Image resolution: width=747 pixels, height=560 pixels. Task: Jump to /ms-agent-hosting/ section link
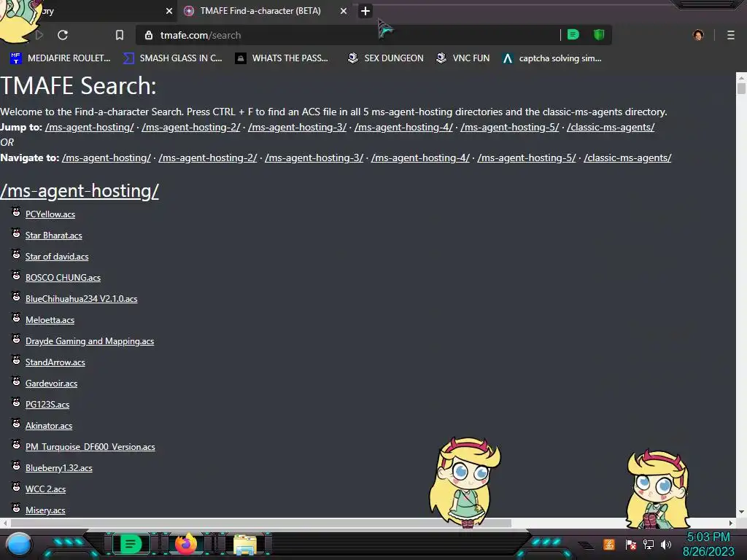(90, 127)
